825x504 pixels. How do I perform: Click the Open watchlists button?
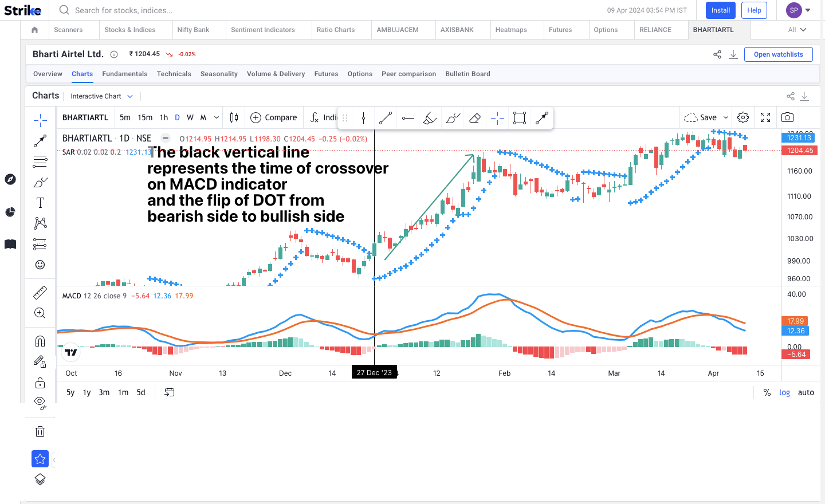click(779, 54)
